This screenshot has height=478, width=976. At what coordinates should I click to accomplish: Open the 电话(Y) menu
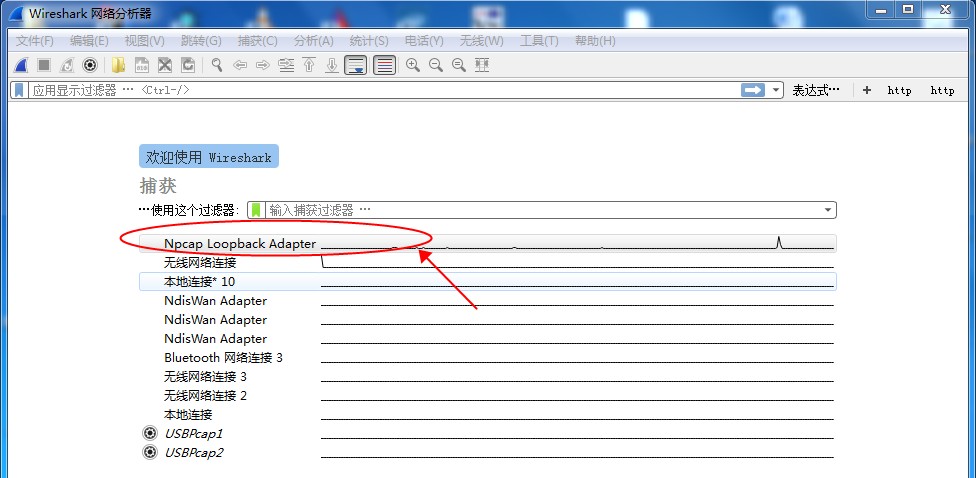click(x=424, y=40)
